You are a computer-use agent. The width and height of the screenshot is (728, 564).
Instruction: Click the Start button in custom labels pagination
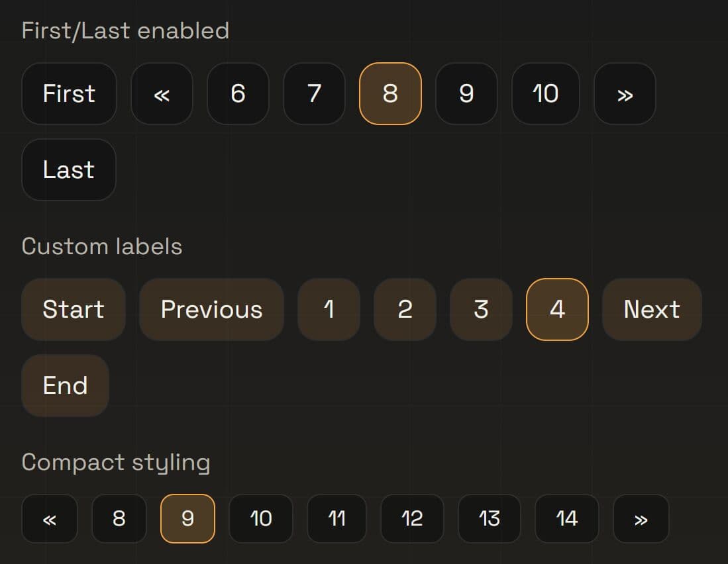(73, 309)
